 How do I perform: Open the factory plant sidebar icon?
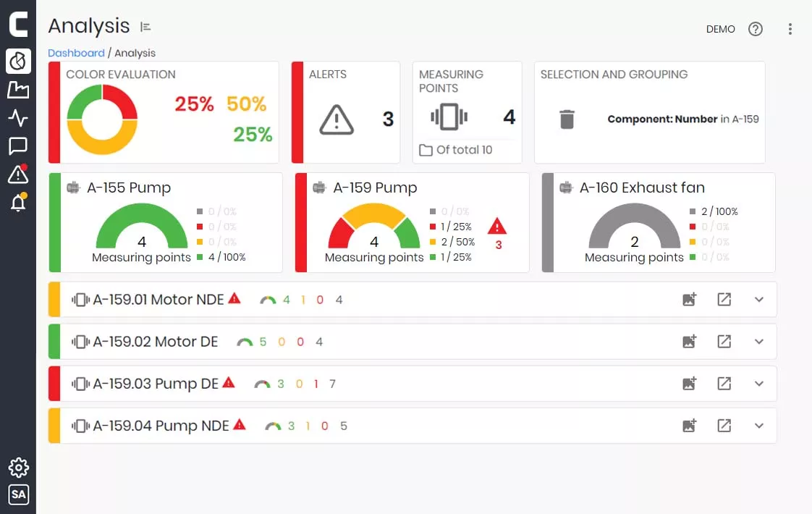coord(18,90)
